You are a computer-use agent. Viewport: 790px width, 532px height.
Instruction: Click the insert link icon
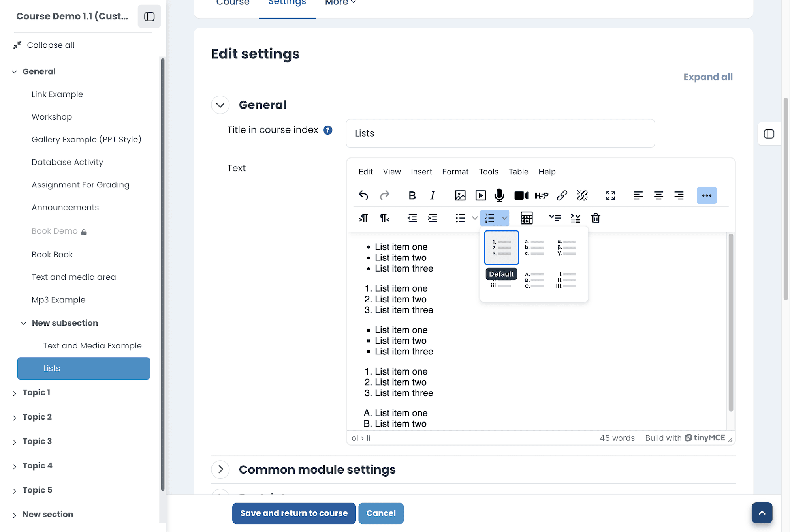(x=562, y=195)
